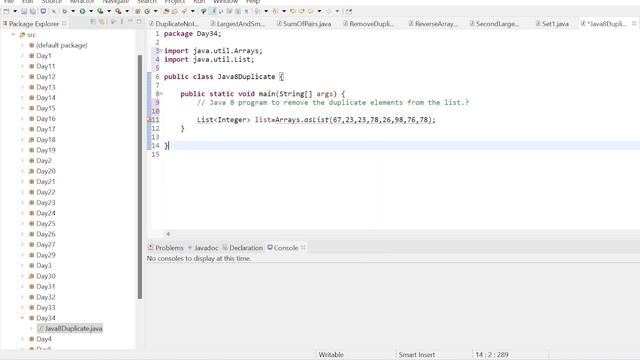Click the Last Edit Location icon

[x=293, y=11]
